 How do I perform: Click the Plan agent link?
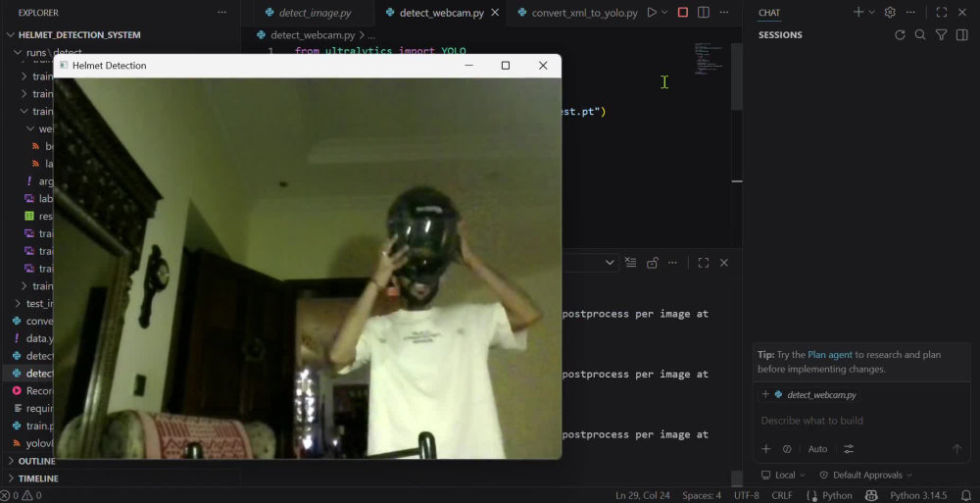point(829,355)
